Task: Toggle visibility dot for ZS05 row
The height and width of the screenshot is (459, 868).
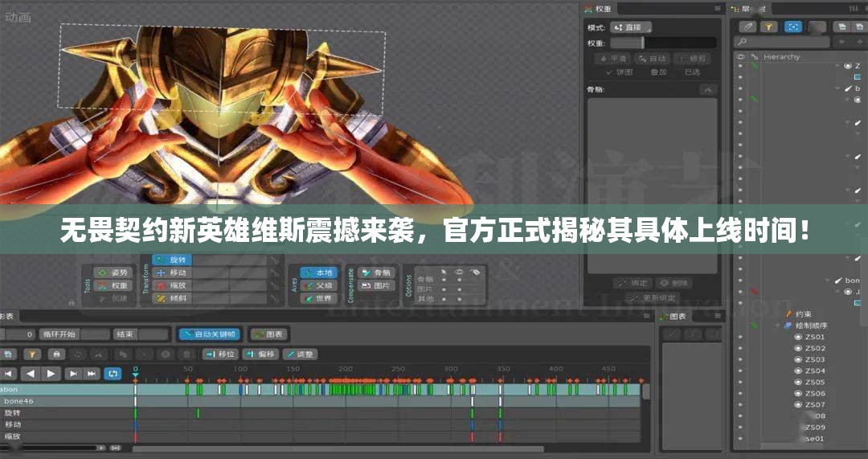Action: (741, 382)
